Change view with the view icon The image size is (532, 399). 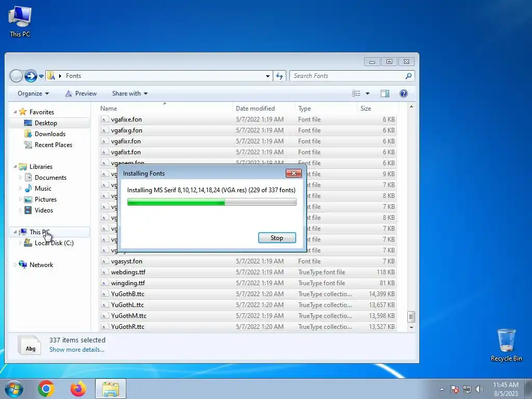(x=356, y=94)
